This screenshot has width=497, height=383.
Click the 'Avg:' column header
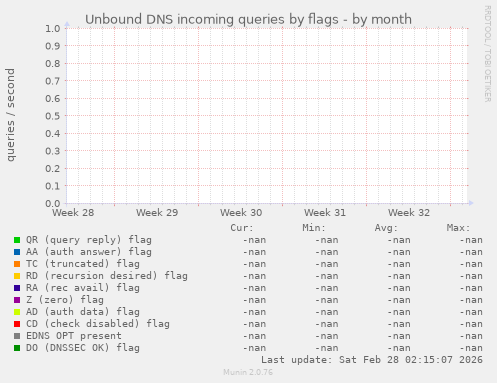[x=386, y=228]
